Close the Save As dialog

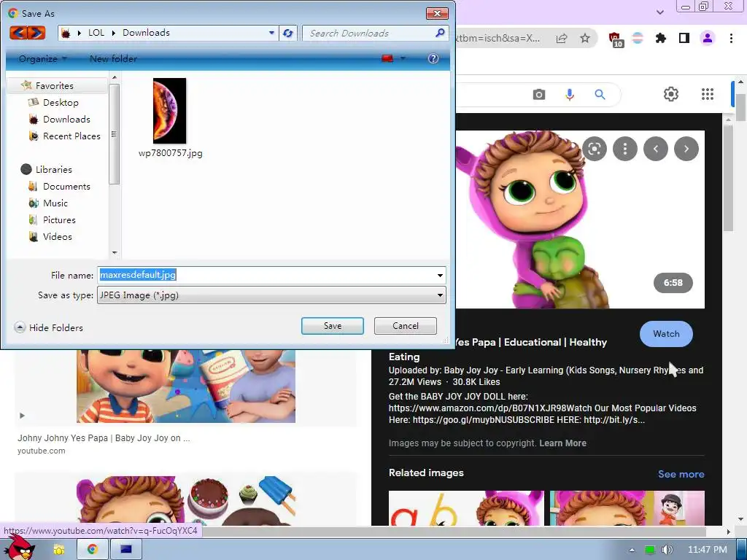tap(437, 13)
